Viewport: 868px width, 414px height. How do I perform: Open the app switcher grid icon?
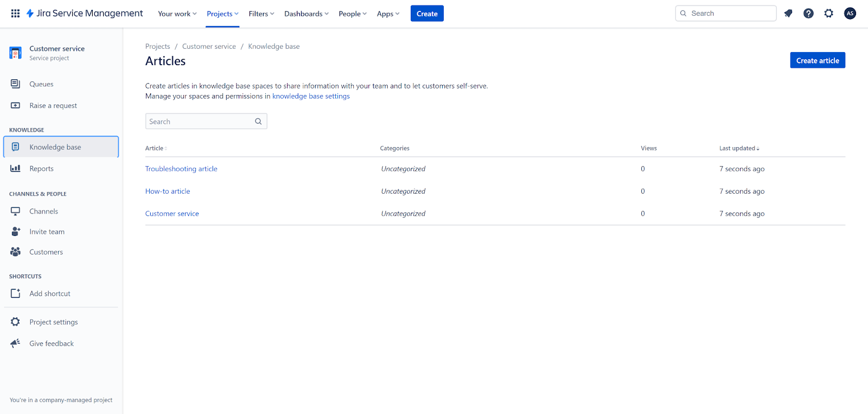(x=15, y=14)
